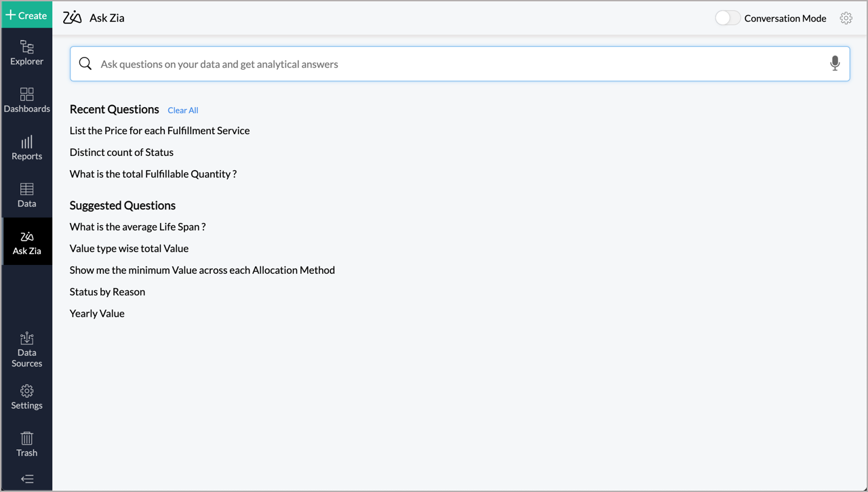Go to Dashboards in the sidebar
Screen dimensions: 868x492
point(26,100)
